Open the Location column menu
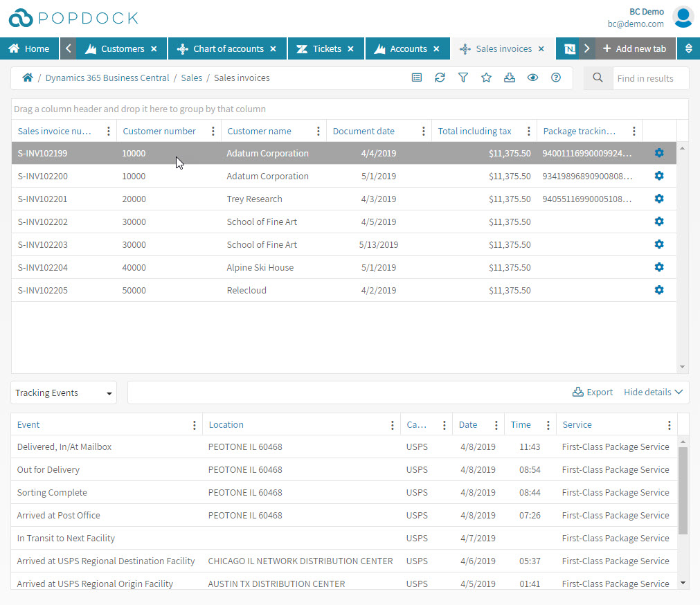700x605 pixels. [x=393, y=425]
